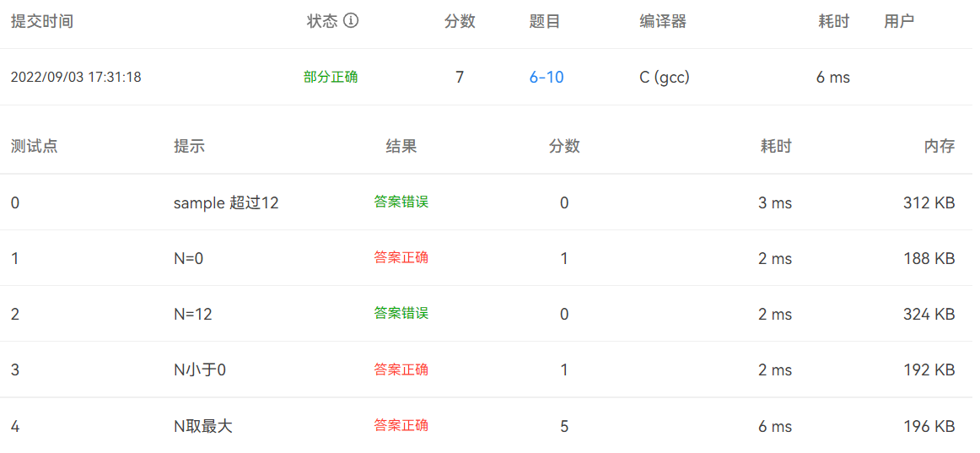Click the 结果 column header
980x453 pixels.
401,146
